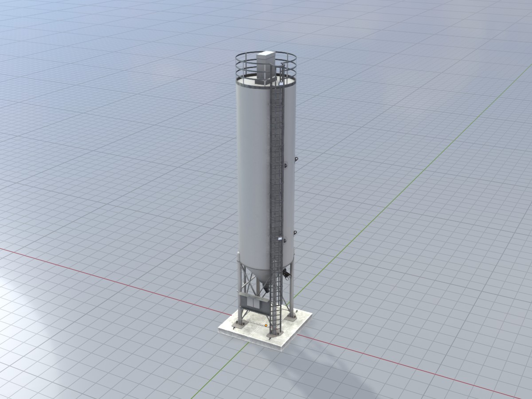Select the small white tag on the ladder
The image size is (532, 399).
tap(280, 239)
